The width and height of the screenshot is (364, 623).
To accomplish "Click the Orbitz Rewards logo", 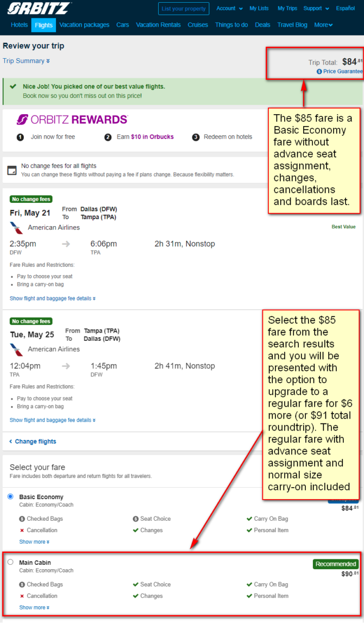I will pyautogui.click(x=72, y=120).
